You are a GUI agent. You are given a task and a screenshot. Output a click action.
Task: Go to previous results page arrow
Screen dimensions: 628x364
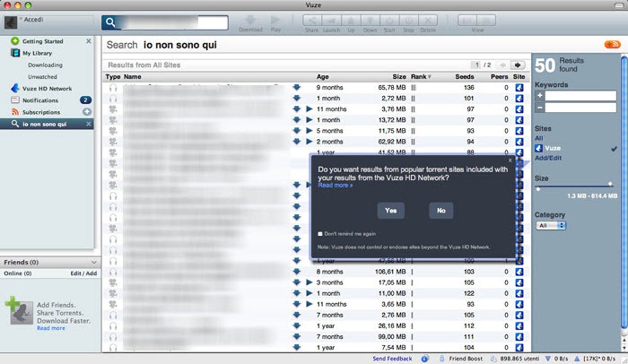click(502, 65)
